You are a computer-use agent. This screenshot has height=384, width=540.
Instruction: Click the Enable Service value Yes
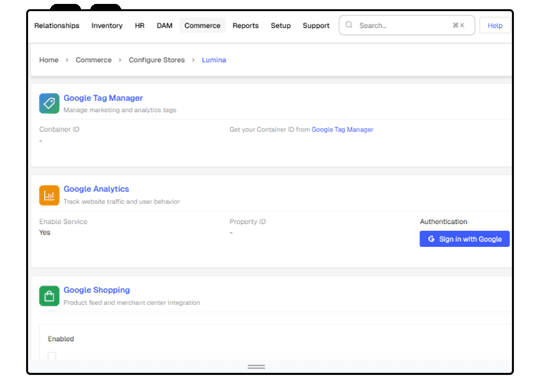tap(44, 232)
